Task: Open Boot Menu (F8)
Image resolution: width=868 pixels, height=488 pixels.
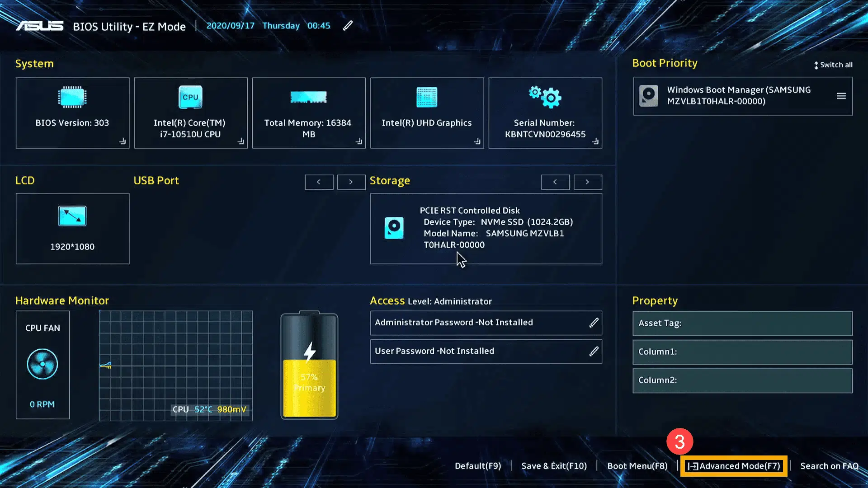Action: click(x=637, y=466)
